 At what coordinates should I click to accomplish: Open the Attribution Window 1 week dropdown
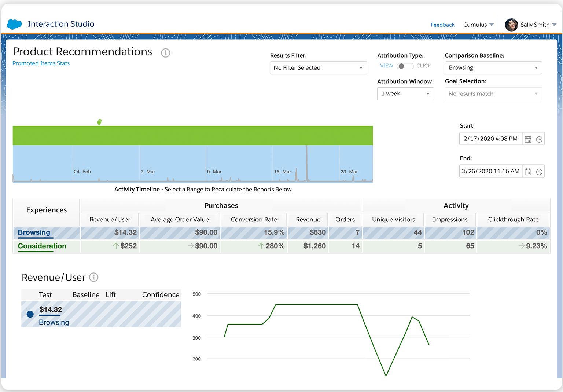tap(405, 94)
